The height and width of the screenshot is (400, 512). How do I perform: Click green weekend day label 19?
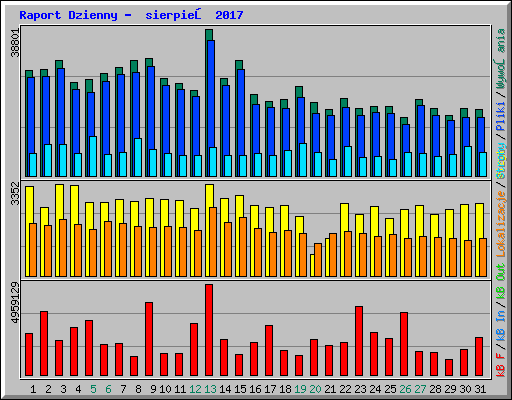pos(300,389)
